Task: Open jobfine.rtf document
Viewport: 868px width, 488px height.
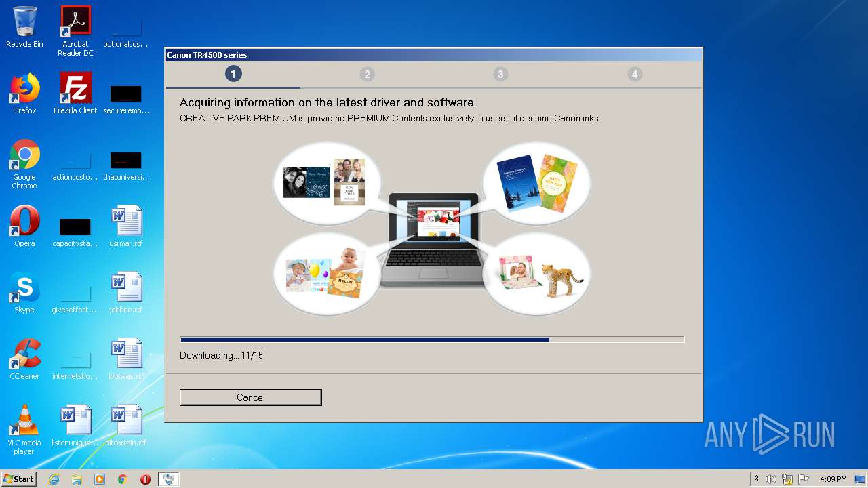Action: point(125,293)
